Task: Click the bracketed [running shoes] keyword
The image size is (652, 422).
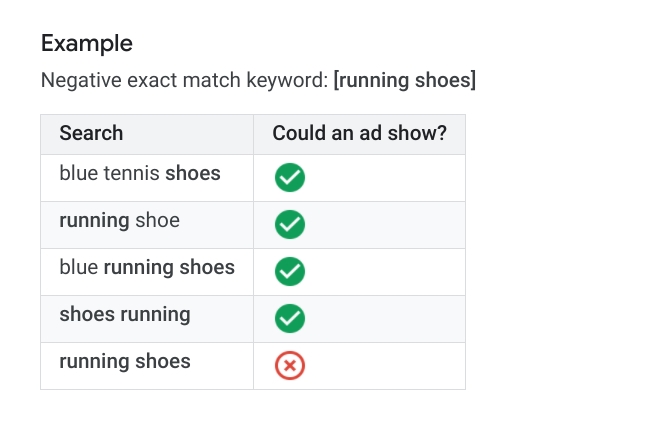Action: 405,80
